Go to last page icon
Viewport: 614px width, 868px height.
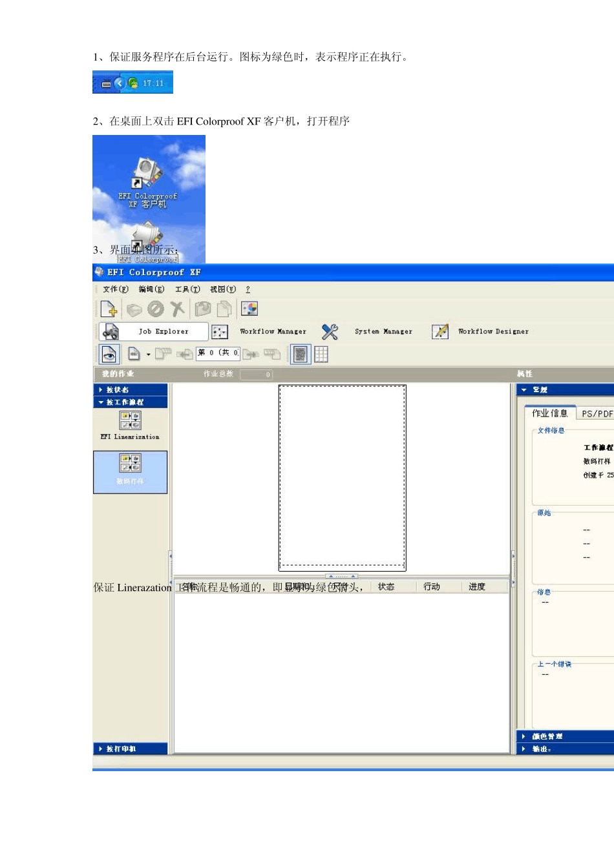[272, 354]
